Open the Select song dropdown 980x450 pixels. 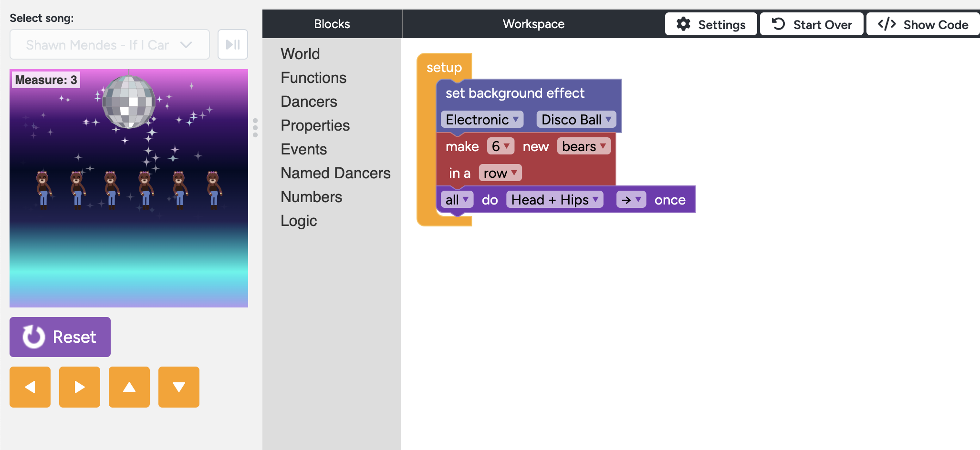pos(110,44)
